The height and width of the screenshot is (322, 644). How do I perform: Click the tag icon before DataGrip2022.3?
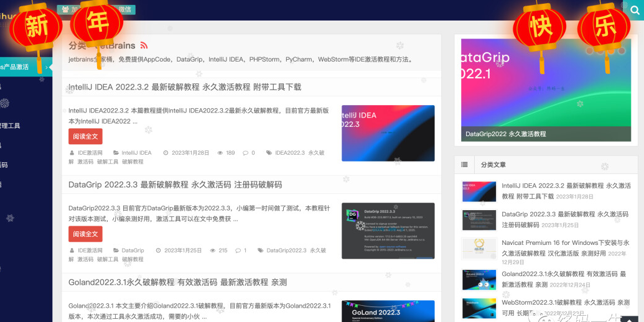click(260, 251)
